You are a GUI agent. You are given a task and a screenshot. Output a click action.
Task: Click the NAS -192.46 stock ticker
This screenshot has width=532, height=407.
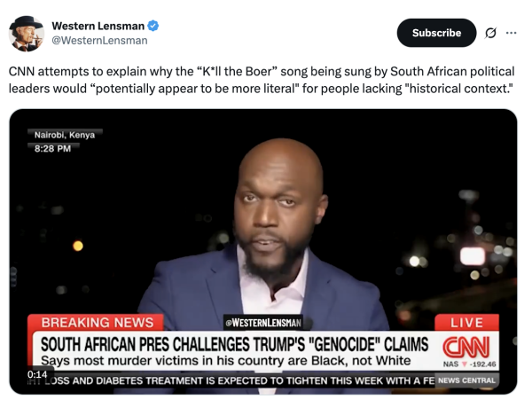pyautogui.click(x=471, y=364)
